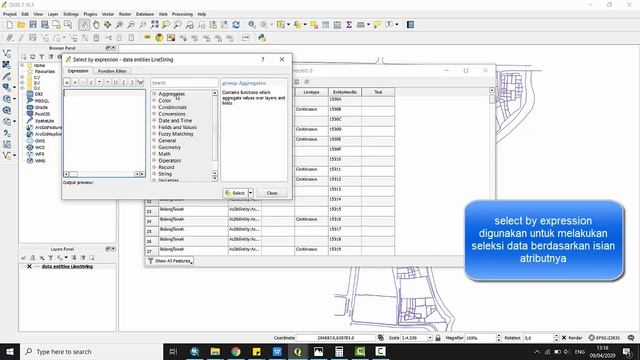Click the colorful pie chart toolbar icon

159,38
